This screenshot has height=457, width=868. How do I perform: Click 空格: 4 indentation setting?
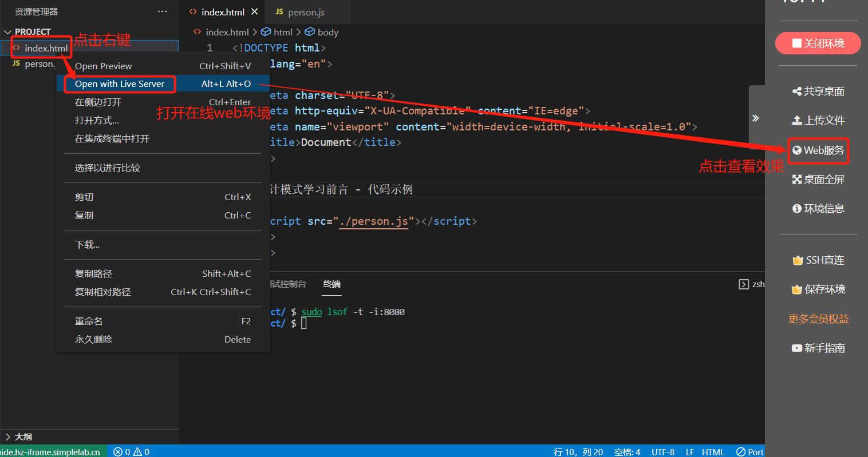pyautogui.click(x=627, y=451)
